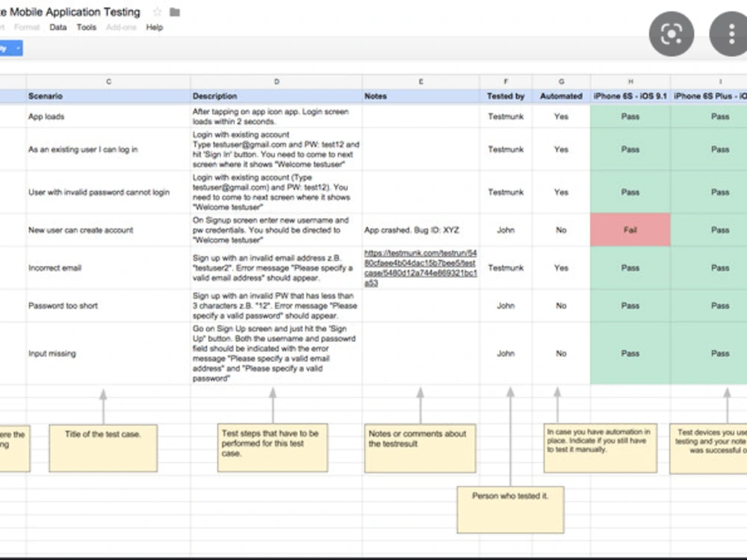Viewport: 747px width, 560px height.
Task: Click the Title of the test case callout
Action: click(x=102, y=447)
